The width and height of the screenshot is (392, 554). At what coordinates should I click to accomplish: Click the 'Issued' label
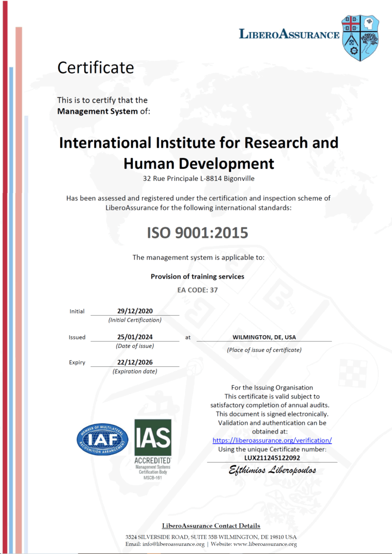[77, 337]
